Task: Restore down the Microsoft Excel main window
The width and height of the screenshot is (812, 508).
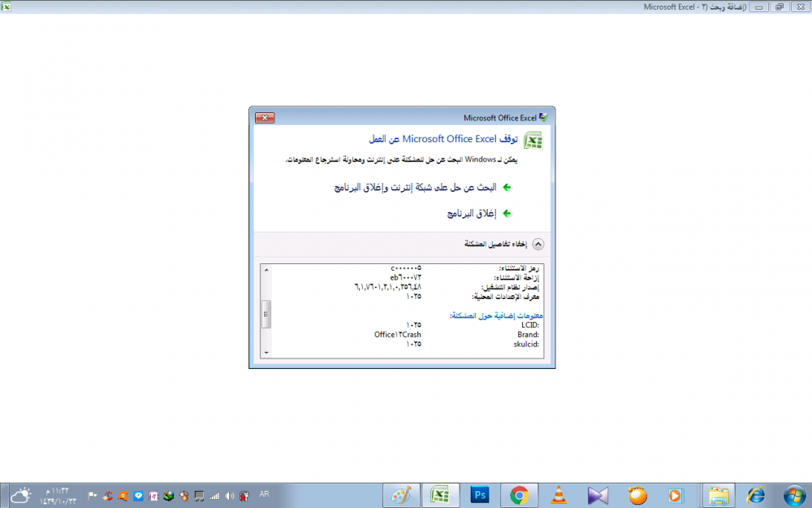Action: [780, 7]
